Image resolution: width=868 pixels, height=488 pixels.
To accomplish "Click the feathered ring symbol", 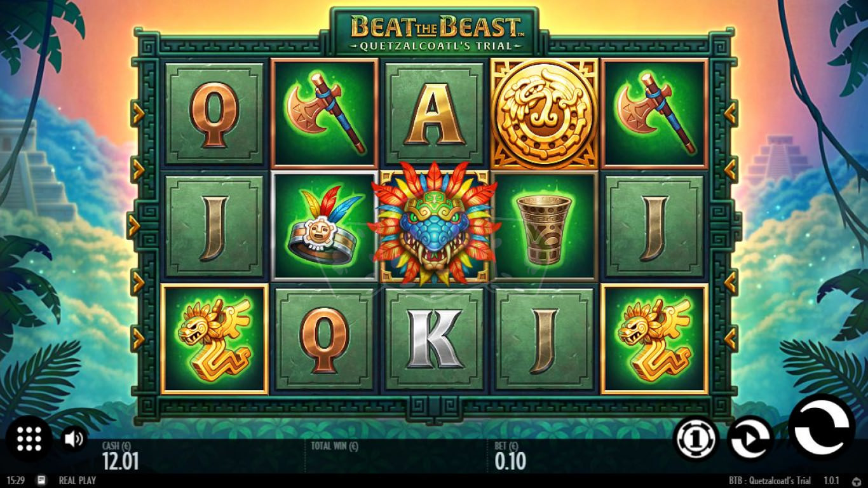I will coord(325,226).
